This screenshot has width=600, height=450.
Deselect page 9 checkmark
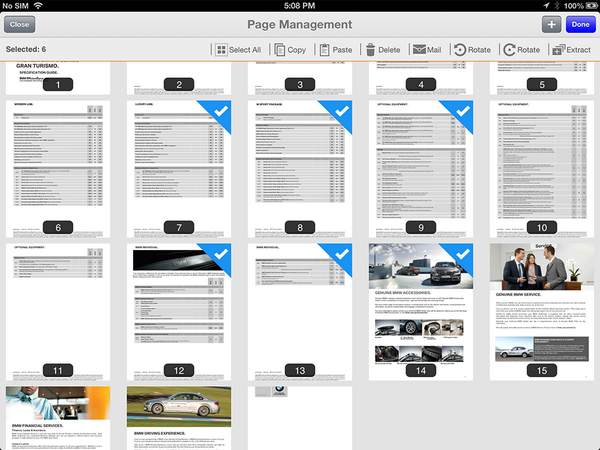462,112
